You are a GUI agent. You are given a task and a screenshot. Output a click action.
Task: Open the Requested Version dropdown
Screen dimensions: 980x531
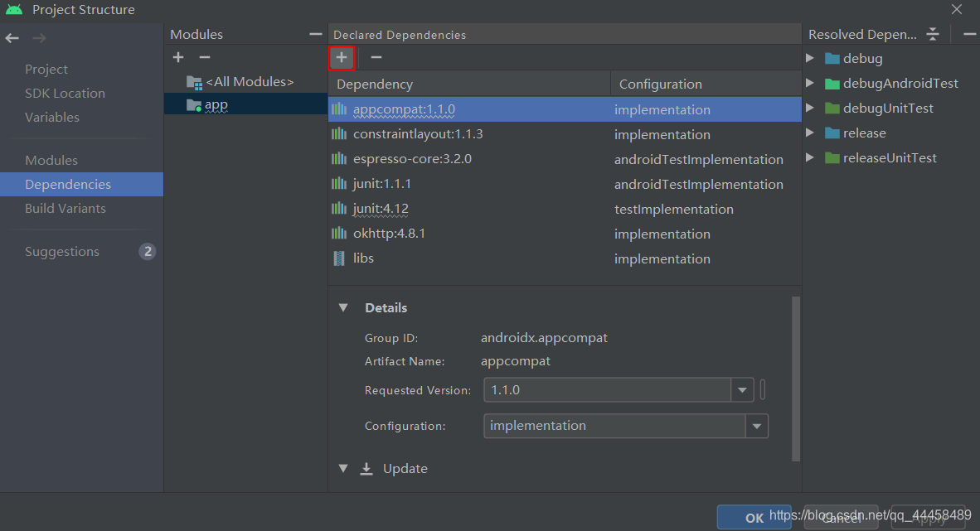742,390
